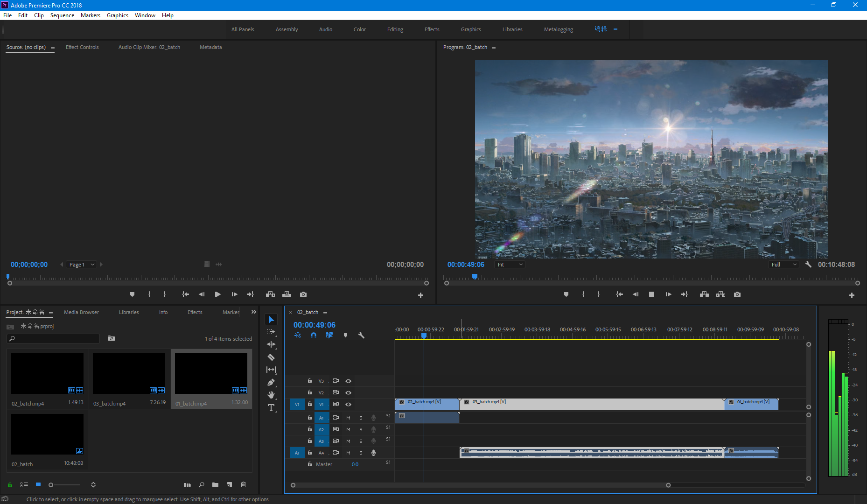Open workspace menu next to 编辑
Screen dimensions: 867x504
615,29
